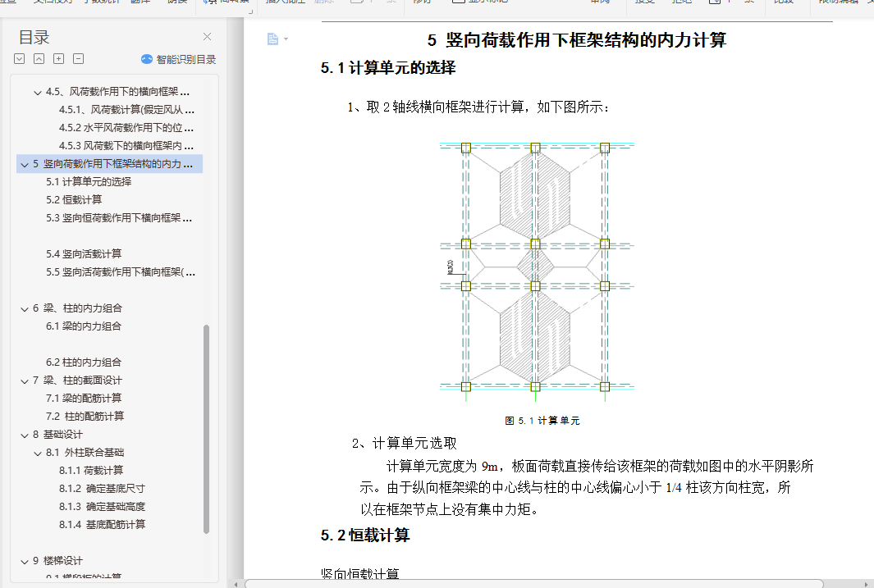Go to 4.5.2 水平风荷载作用下的位 entry
The width and height of the screenshot is (874, 588).
click(126, 127)
